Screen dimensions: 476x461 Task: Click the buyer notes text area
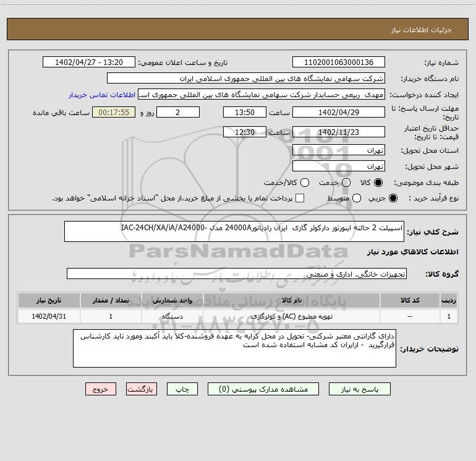234,348
